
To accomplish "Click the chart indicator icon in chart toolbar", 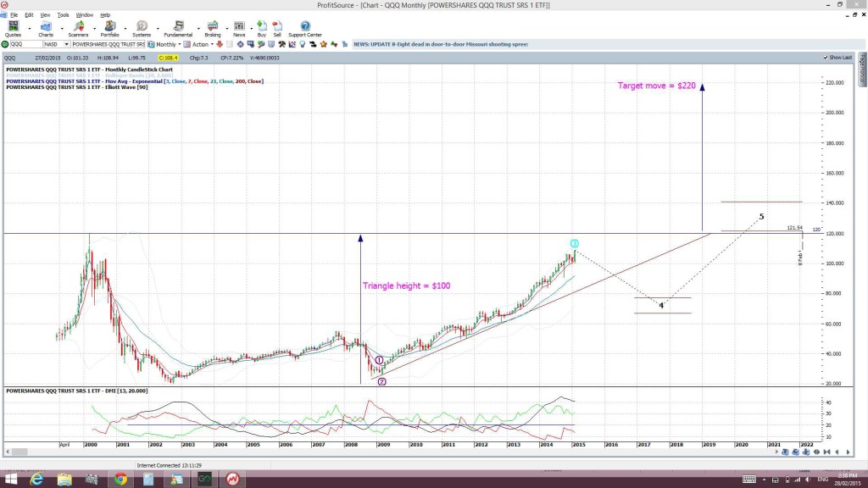I will click(292, 44).
